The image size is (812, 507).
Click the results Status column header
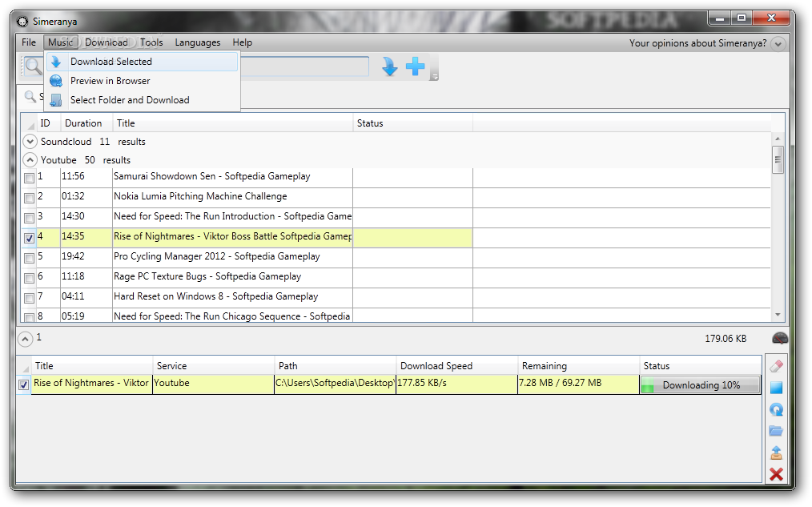tap(412, 123)
